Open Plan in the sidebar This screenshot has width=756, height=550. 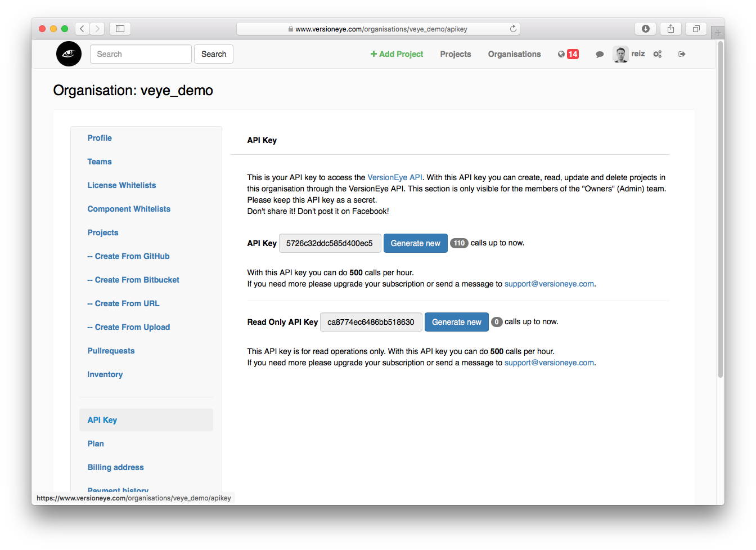(96, 444)
